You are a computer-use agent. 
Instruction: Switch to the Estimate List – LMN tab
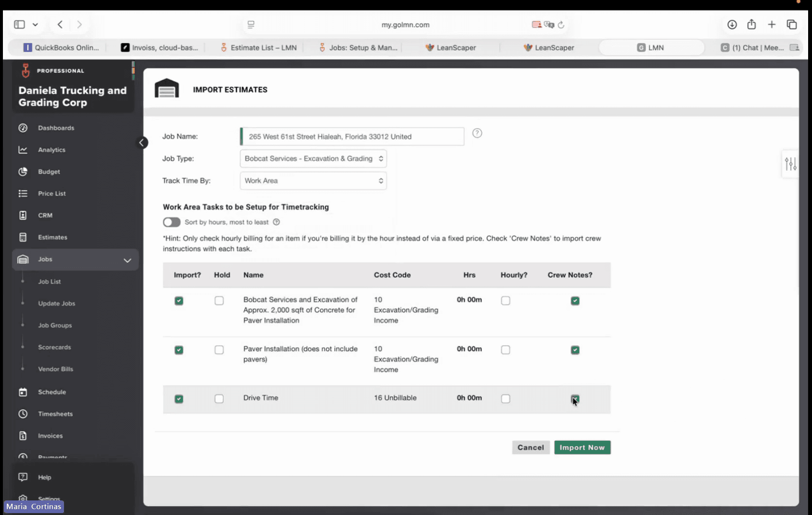(x=259, y=48)
